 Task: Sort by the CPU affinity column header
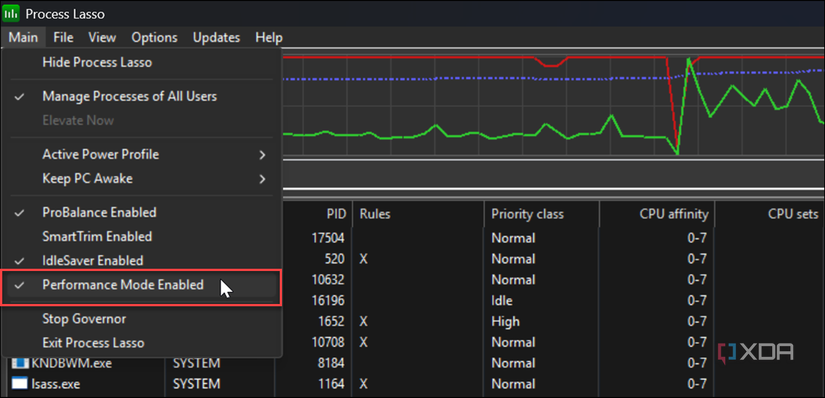pyautogui.click(x=657, y=214)
